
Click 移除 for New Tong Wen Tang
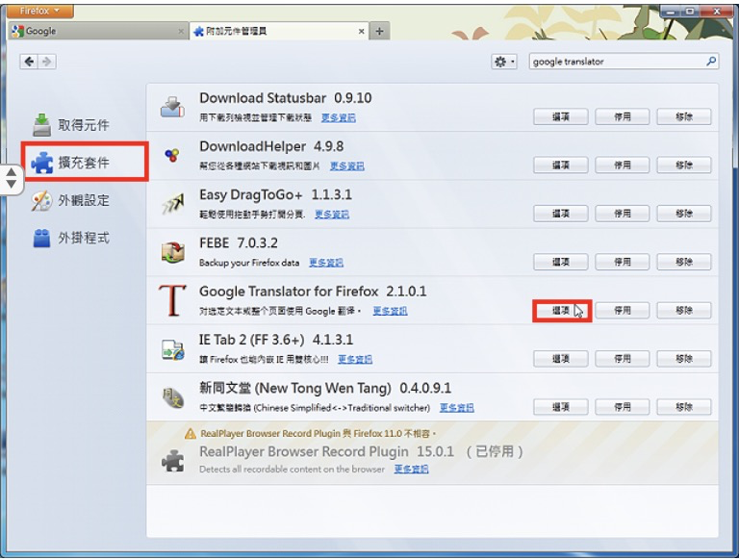tap(684, 407)
